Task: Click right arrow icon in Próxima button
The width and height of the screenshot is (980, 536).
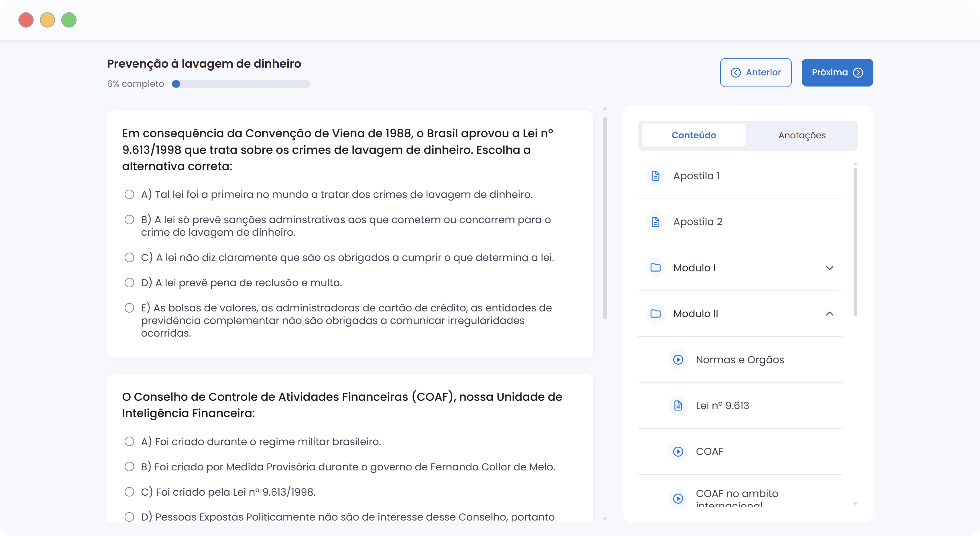Action: click(858, 72)
